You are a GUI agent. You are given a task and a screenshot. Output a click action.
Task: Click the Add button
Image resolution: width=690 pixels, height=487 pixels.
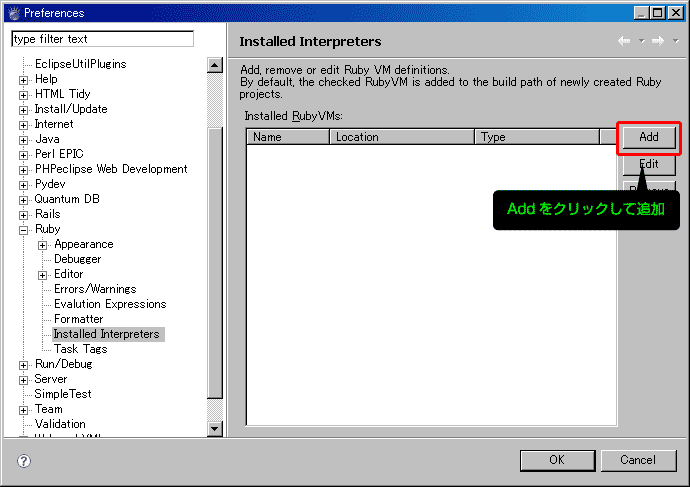coord(649,137)
